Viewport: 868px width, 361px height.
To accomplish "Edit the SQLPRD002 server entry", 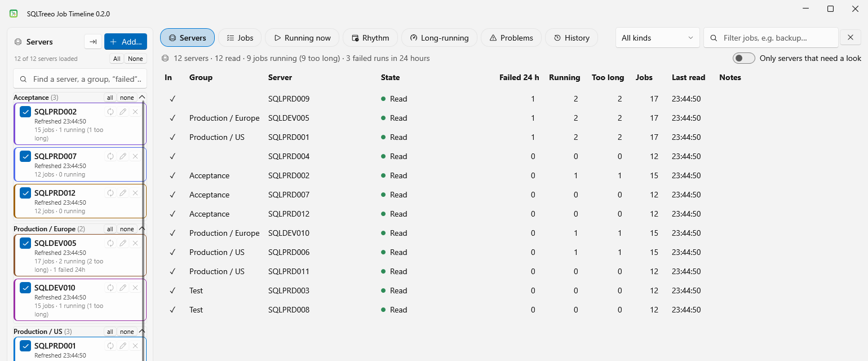I will click(x=123, y=112).
